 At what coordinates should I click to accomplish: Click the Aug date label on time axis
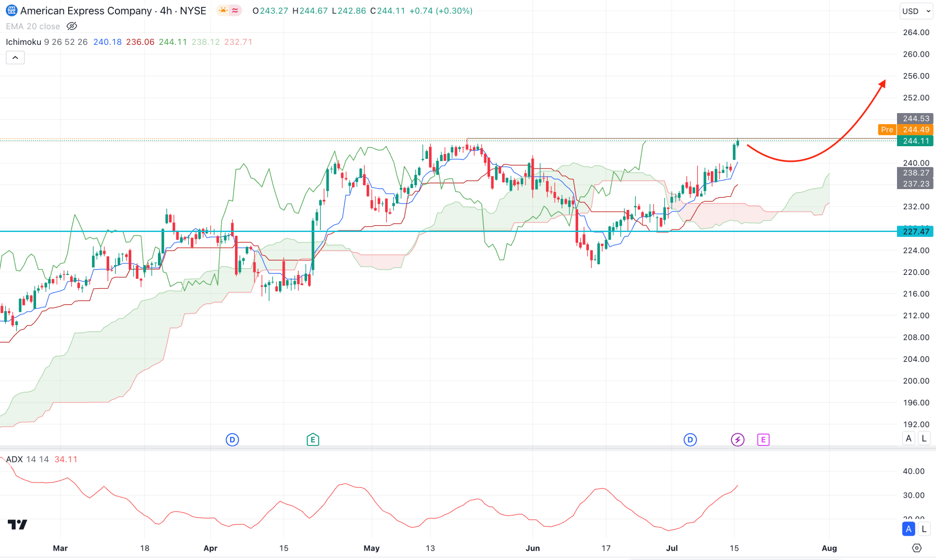point(829,548)
